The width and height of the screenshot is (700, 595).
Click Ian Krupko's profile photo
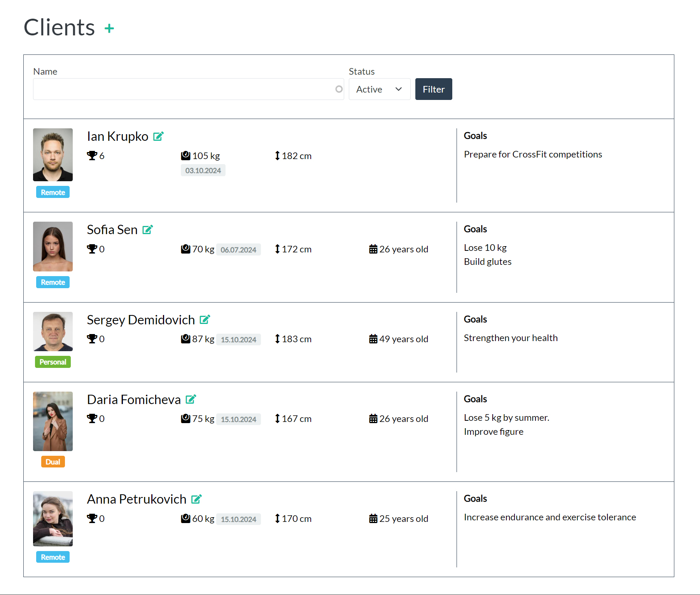point(53,155)
